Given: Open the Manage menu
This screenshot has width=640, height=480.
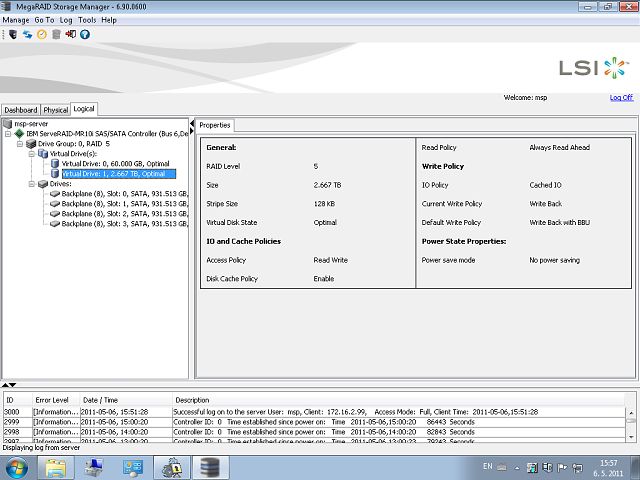Looking at the screenshot, I should coord(16,20).
